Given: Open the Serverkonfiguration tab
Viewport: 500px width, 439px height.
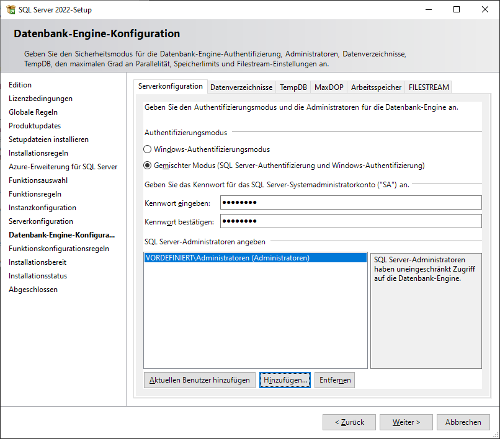Looking at the screenshot, I should [x=170, y=86].
